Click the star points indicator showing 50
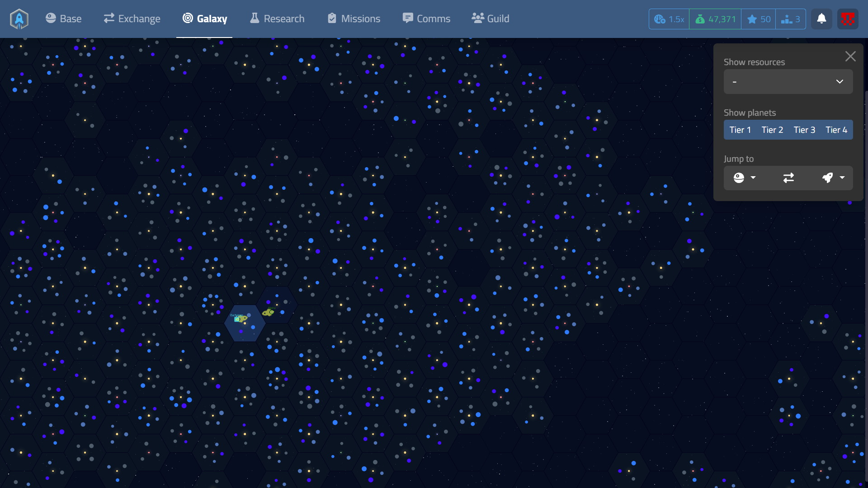 pyautogui.click(x=759, y=19)
